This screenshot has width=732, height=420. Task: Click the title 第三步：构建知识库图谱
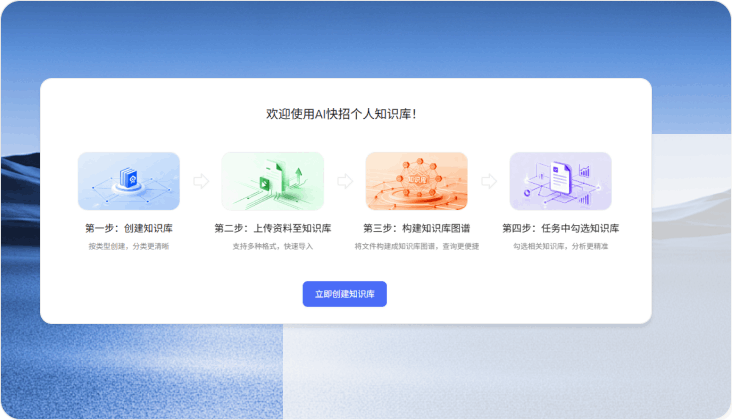(x=416, y=228)
